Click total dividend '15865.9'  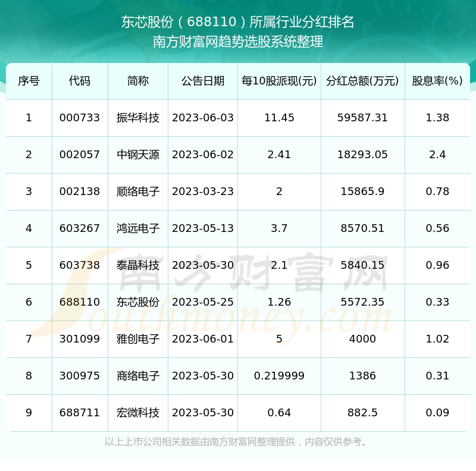pos(362,191)
